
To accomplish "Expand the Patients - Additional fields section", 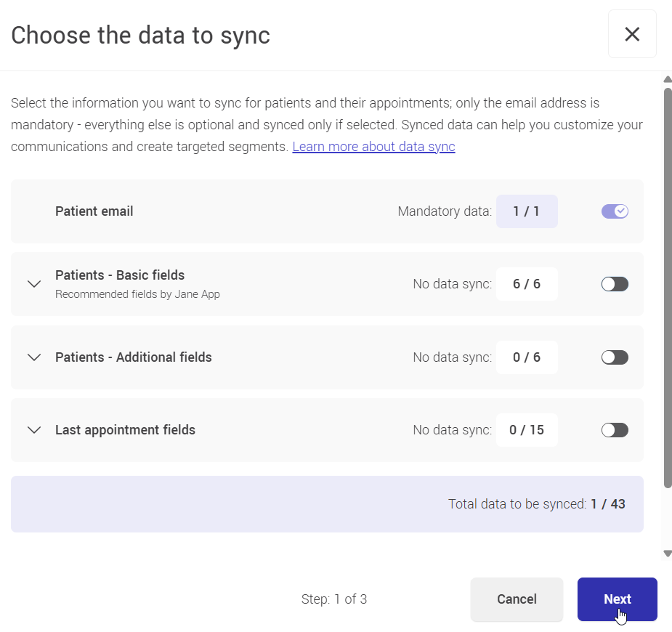I will coord(33,357).
